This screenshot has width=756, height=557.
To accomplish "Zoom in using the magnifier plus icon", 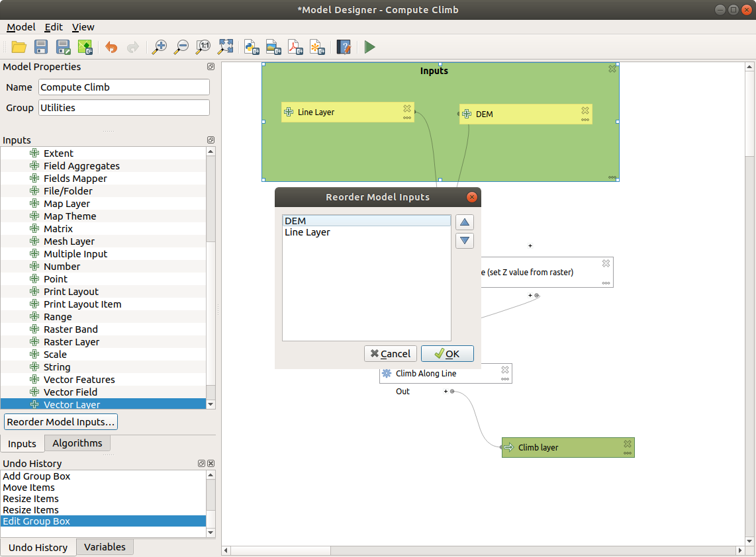I will [159, 47].
